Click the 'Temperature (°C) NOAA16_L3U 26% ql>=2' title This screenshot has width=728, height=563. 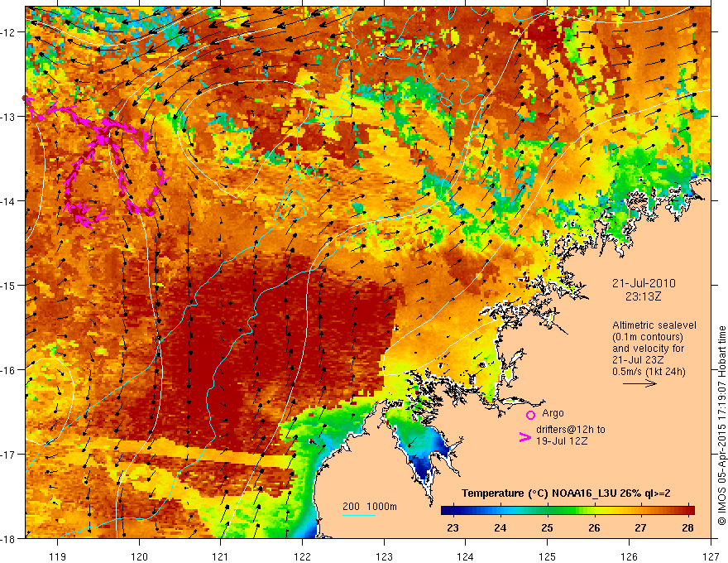(566, 493)
